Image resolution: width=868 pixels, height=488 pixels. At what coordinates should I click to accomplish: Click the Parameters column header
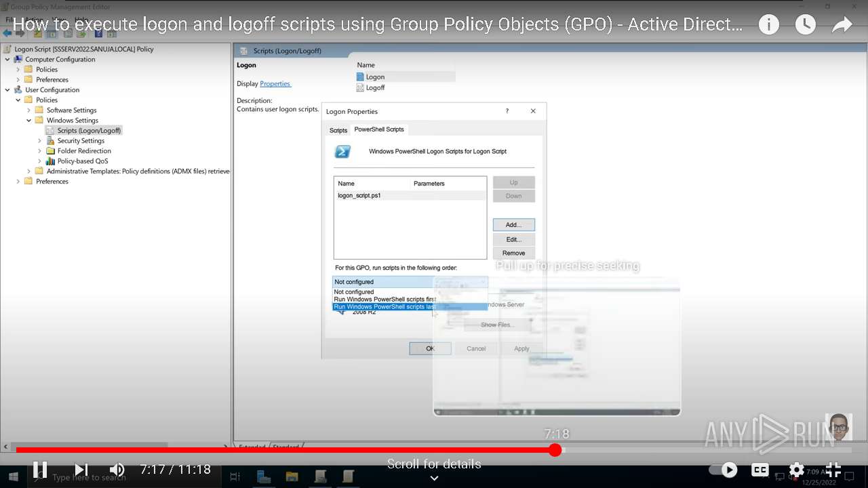448,183
